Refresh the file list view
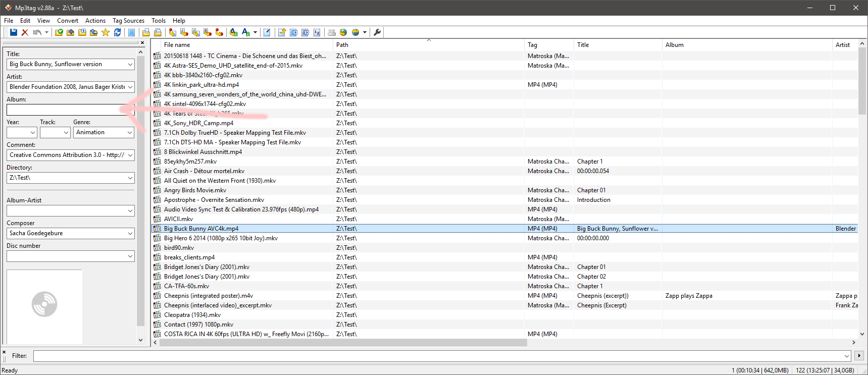The height and width of the screenshot is (375, 868). 117,32
